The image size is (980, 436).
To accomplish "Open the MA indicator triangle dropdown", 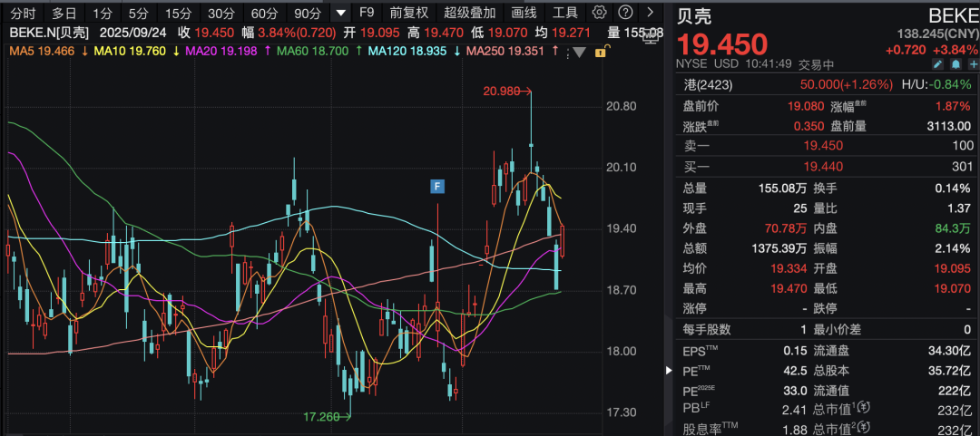I will [579, 53].
